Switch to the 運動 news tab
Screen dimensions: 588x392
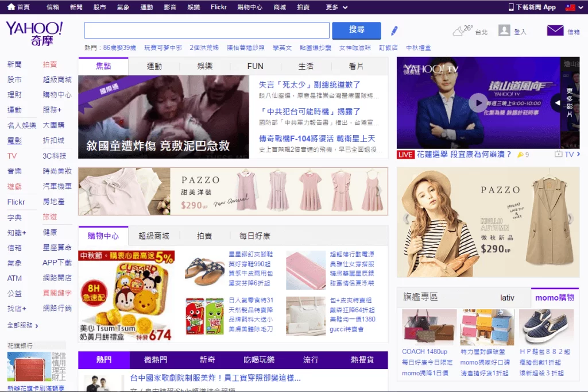(154, 67)
